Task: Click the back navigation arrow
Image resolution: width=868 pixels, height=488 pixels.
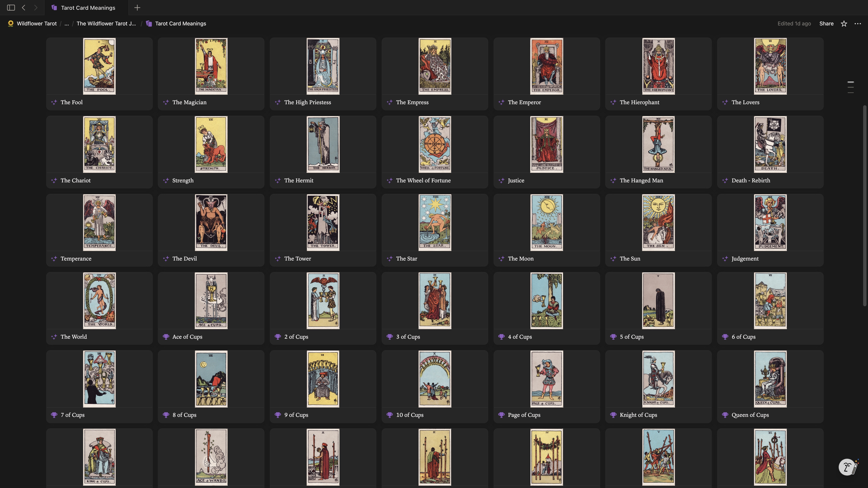Action: [23, 7]
